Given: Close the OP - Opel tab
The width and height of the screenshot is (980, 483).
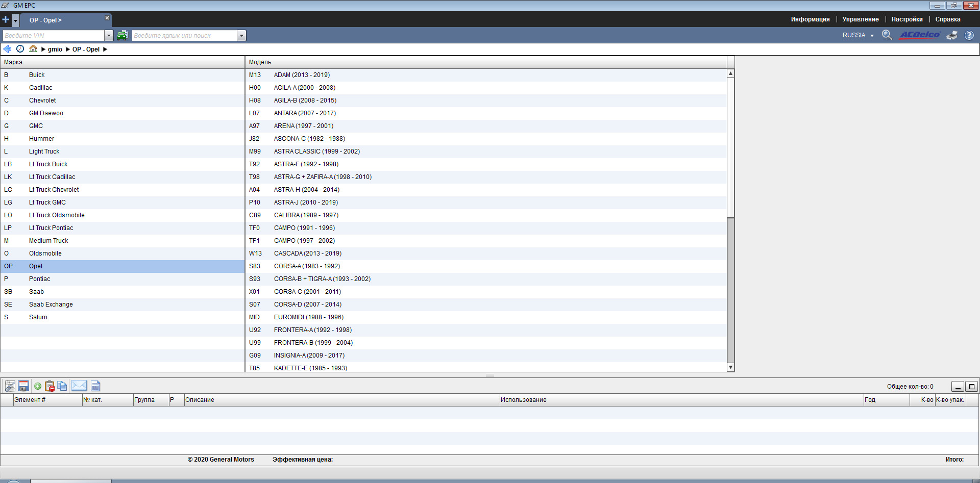Looking at the screenshot, I should pos(107,18).
